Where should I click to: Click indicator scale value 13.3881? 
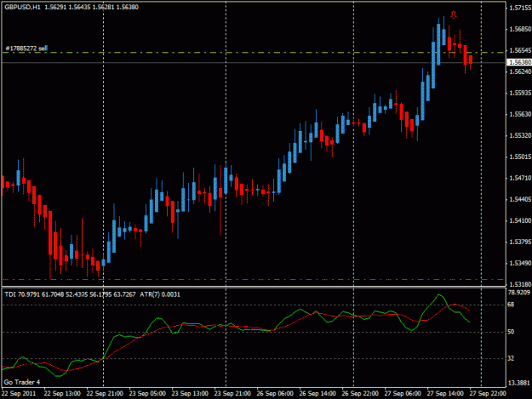click(x=518, y=383)
